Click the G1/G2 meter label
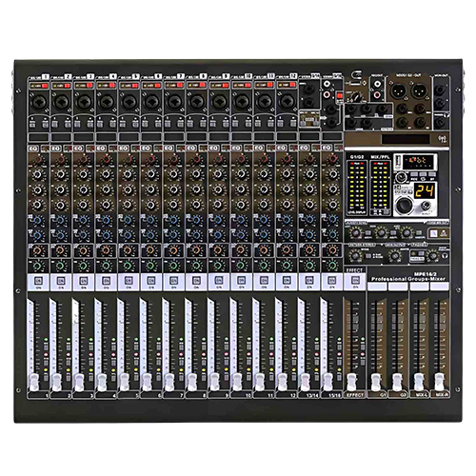Viewport: 476px width, 476px height. click(357, 157)
